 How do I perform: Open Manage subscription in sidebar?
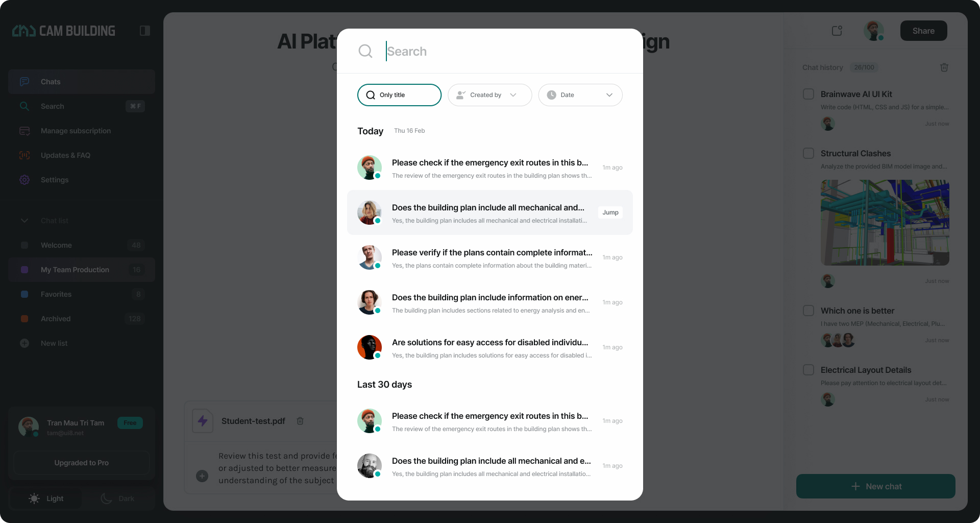pyautogui.click(x=76, y=131)
